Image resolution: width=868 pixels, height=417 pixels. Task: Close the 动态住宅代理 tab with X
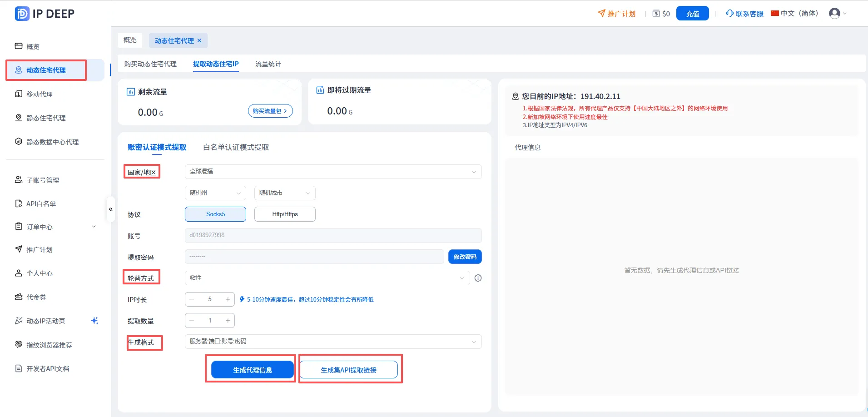pos(199,40)
